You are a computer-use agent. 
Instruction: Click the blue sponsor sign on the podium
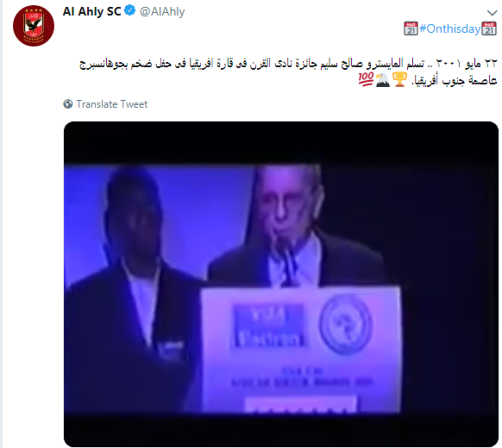[x=268, y=326]
